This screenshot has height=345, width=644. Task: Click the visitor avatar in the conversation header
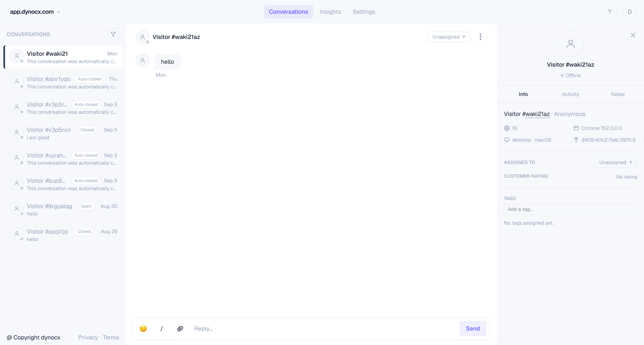143,37
